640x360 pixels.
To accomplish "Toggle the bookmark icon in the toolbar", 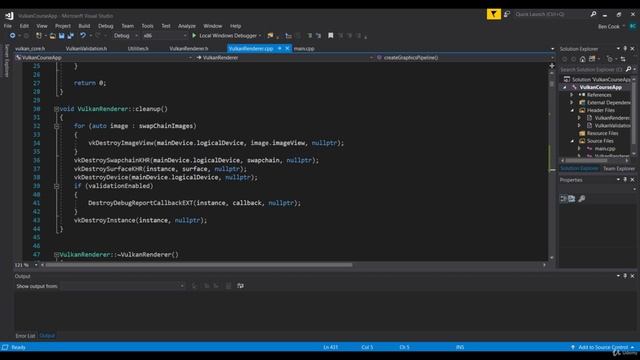I will click(x=331, y=36).
